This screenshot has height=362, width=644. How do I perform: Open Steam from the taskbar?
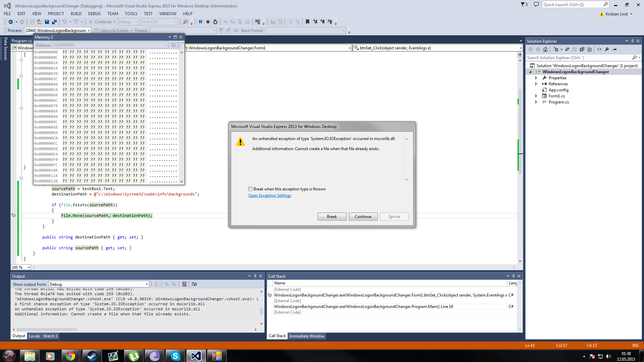(92, 356)
